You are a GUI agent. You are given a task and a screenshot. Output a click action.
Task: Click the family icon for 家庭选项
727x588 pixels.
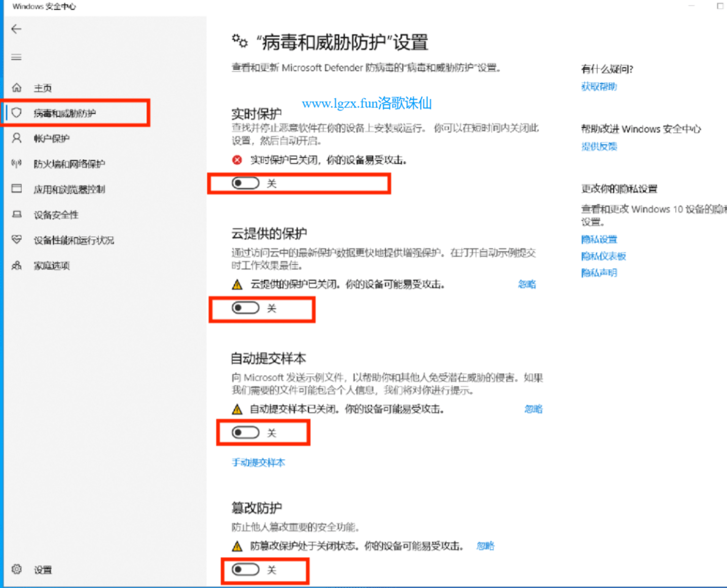click(17, 265)
